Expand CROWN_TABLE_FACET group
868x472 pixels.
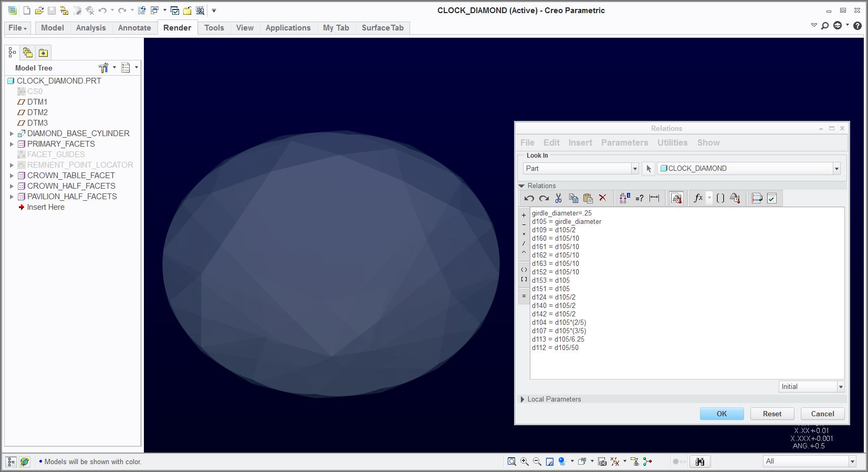click(12, 176)
